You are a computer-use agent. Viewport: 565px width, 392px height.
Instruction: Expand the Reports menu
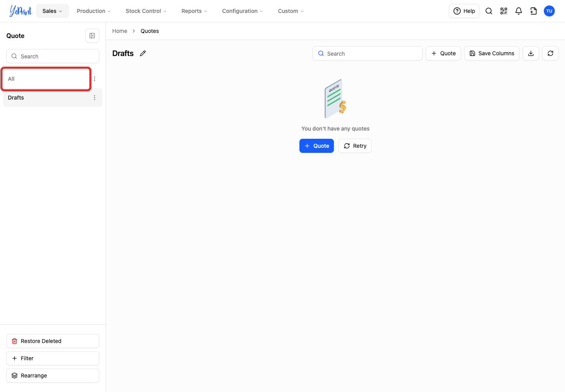[x=194, y=11]
